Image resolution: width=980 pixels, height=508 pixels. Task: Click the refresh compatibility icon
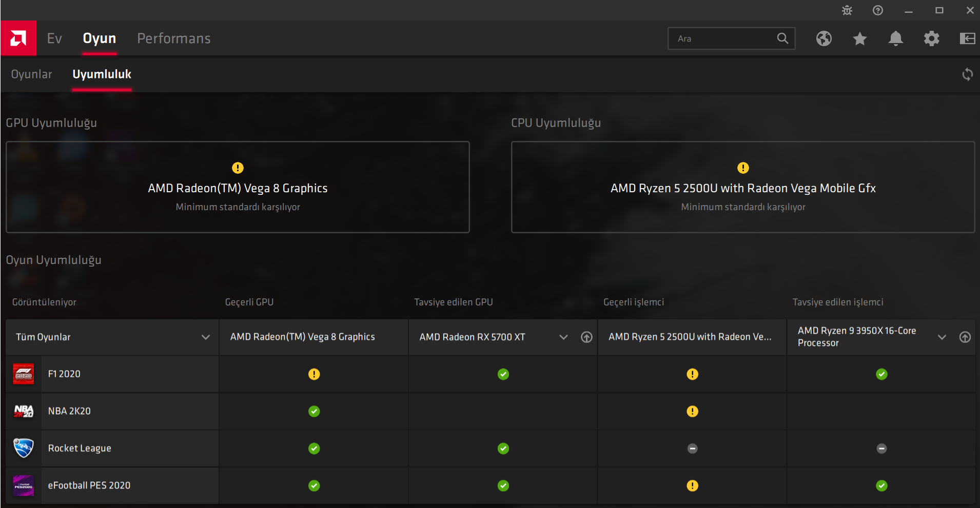coord(968,74)
